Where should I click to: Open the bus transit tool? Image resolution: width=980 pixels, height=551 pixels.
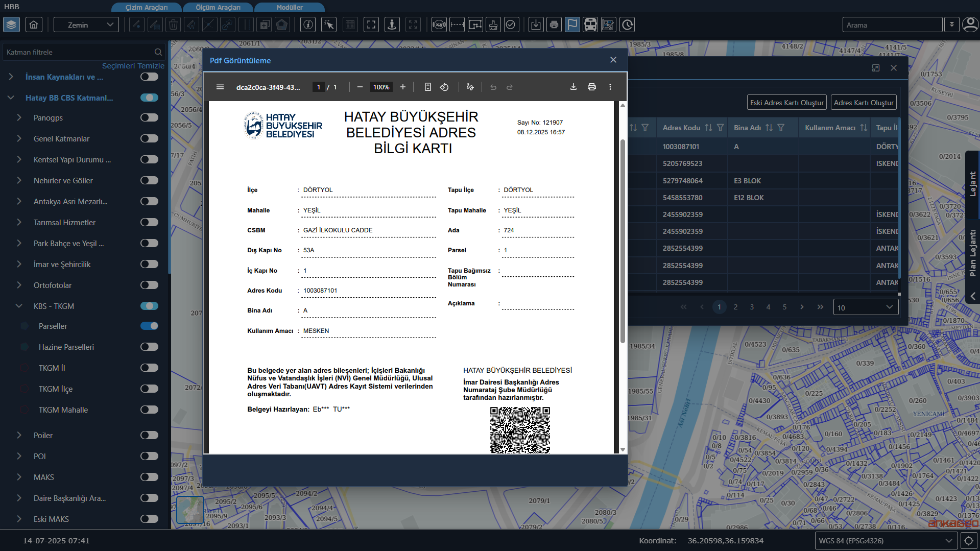pos(590,25)
